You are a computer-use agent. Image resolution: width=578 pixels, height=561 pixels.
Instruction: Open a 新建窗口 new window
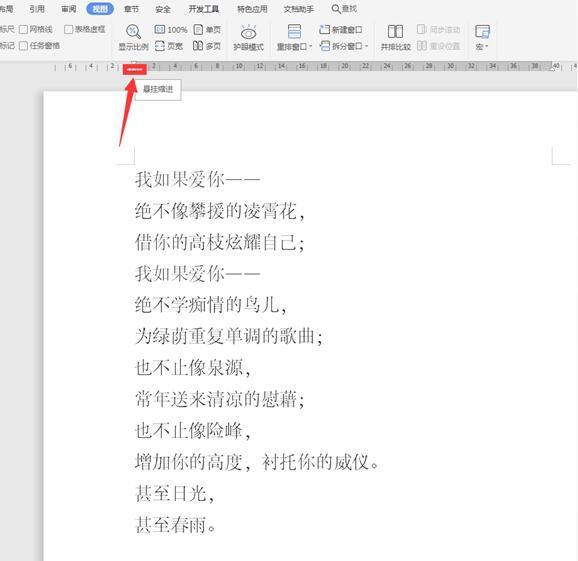pyautogui.click(x=341, y=29)
